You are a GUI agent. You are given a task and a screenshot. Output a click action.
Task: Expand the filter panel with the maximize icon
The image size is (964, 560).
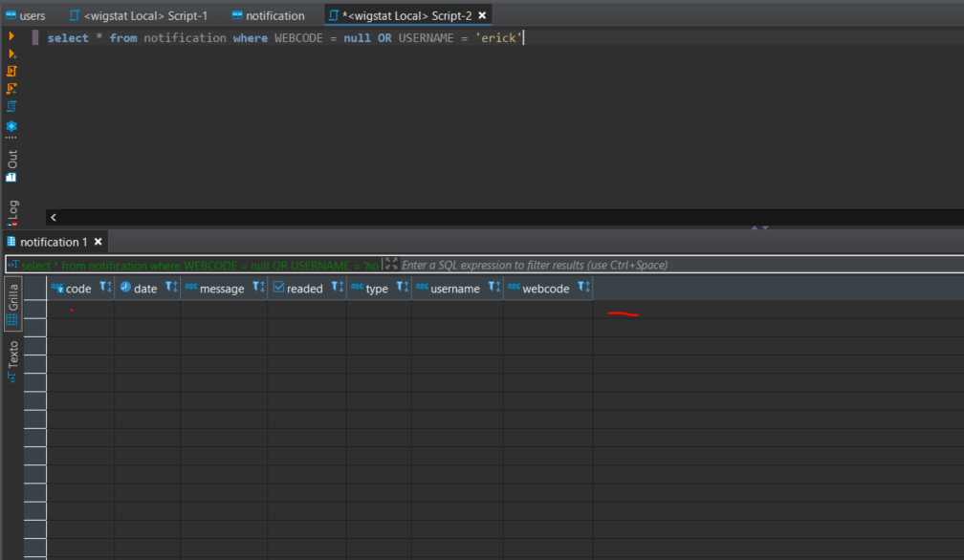click(x=391, y=264)
